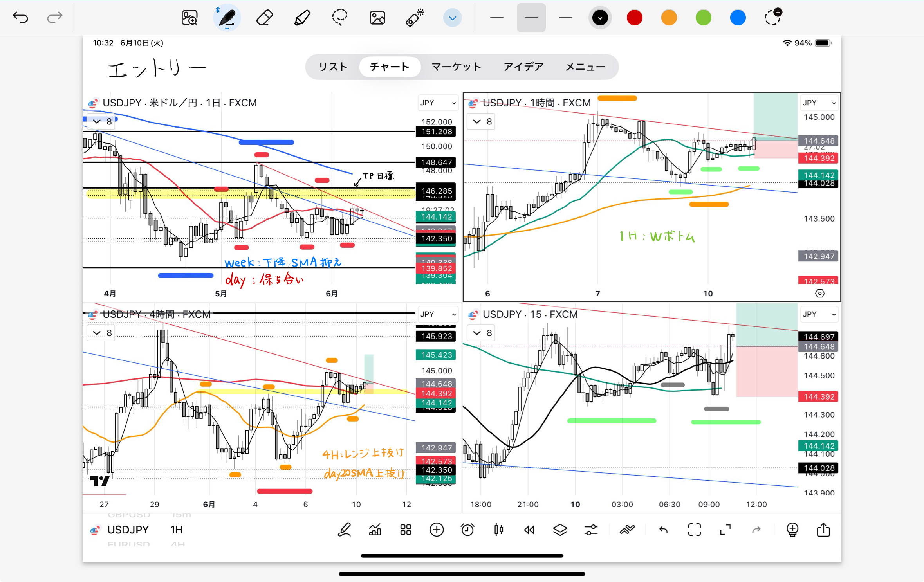Create an alert with clock icon
Screen dimensions: 924x582
point(467,530)
